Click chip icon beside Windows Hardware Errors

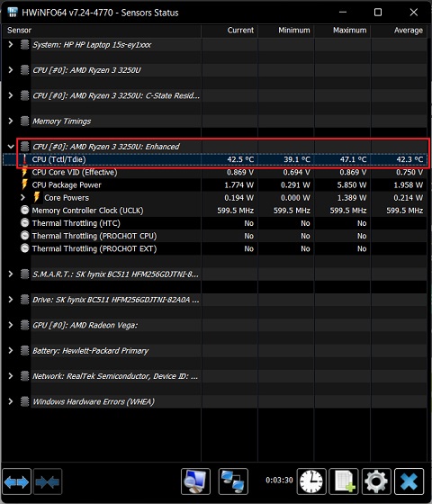tap(24, 401)
